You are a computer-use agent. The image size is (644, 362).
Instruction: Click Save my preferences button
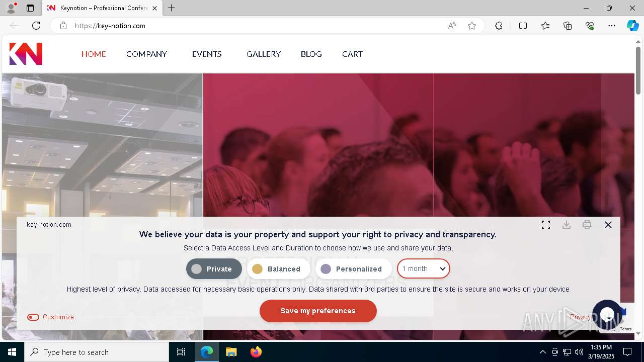point(318,311)
